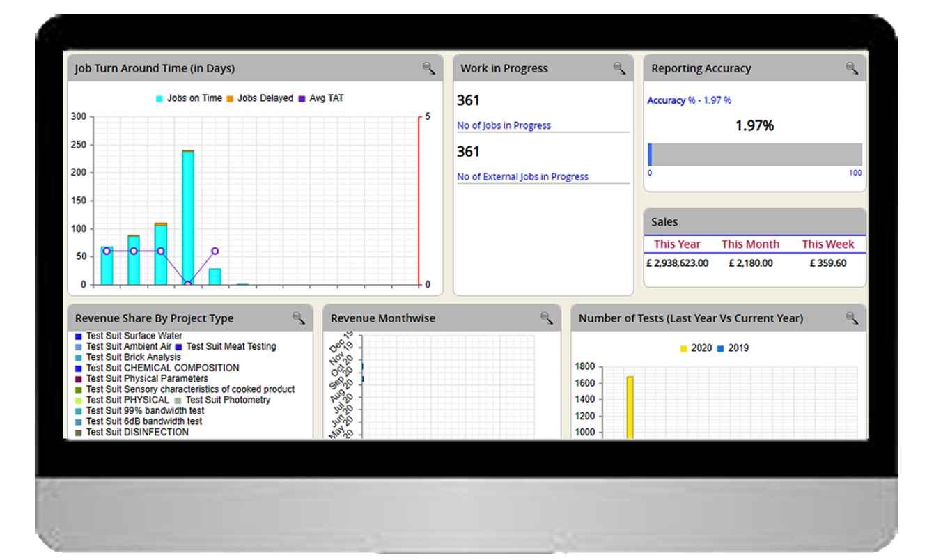
Task: Toggle Jobs on Time legend entry
Action: pyautogui.click(x=188, y=98)
